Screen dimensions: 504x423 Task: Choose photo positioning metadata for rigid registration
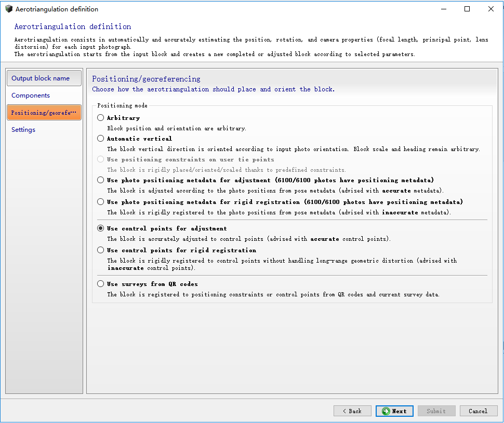click(x=101, y=202)
